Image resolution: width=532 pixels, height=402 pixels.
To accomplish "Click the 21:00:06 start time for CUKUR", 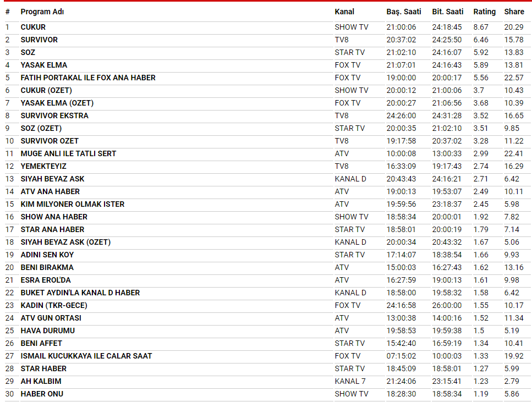I will (x=401, y=27).
